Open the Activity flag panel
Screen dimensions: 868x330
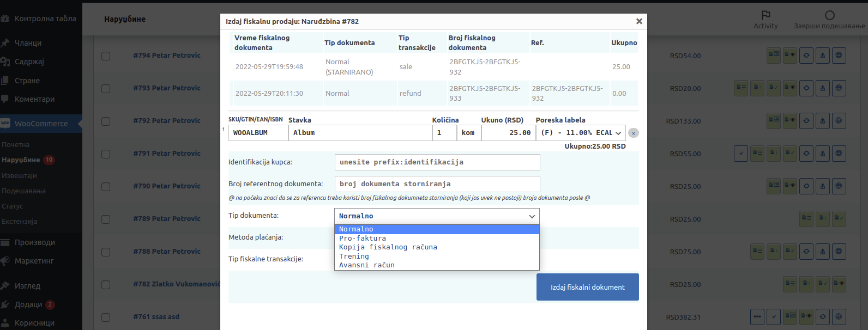pyautogui.click(x=765, y=16)
